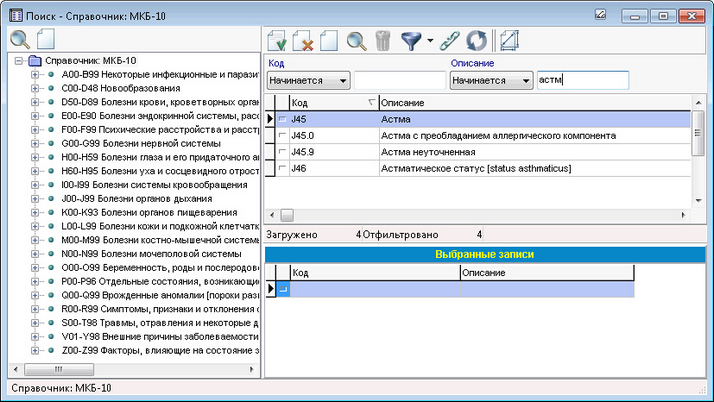Collapse the root node Справочник: МКБ-10
714x402 pixels.
pos(19,61)
